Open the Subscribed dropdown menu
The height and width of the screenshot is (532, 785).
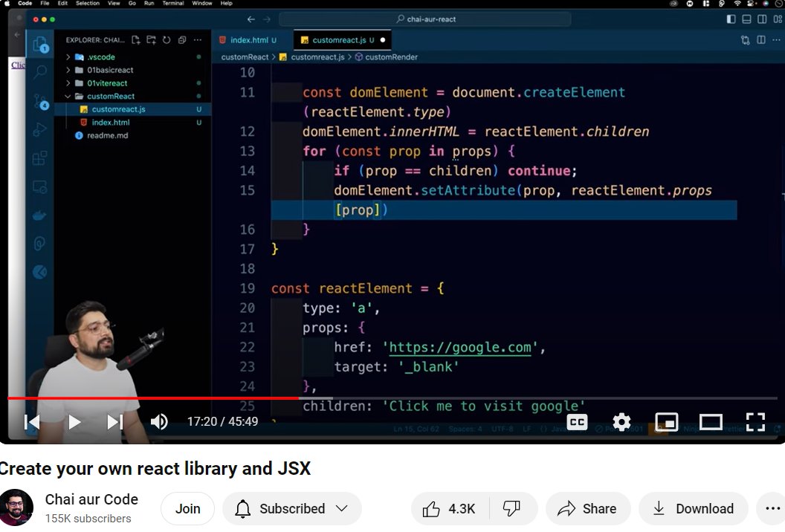click(x=291, y=508)
